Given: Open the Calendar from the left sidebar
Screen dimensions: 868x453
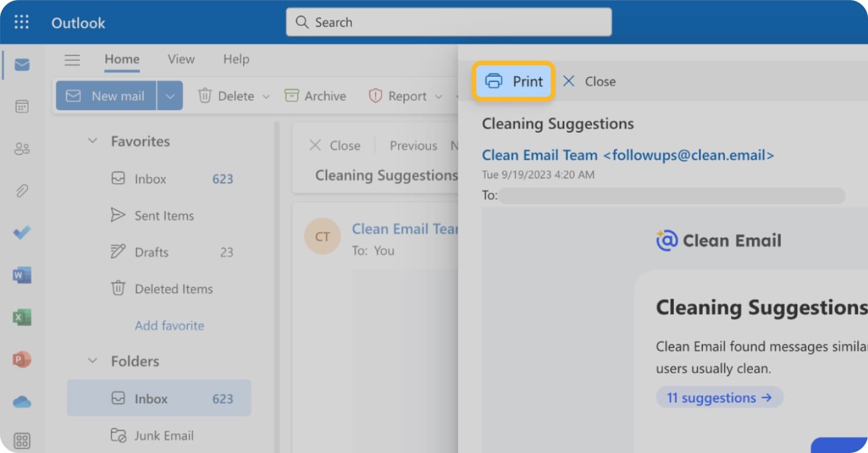Looking at the screenshot, I should click(22, 106).
